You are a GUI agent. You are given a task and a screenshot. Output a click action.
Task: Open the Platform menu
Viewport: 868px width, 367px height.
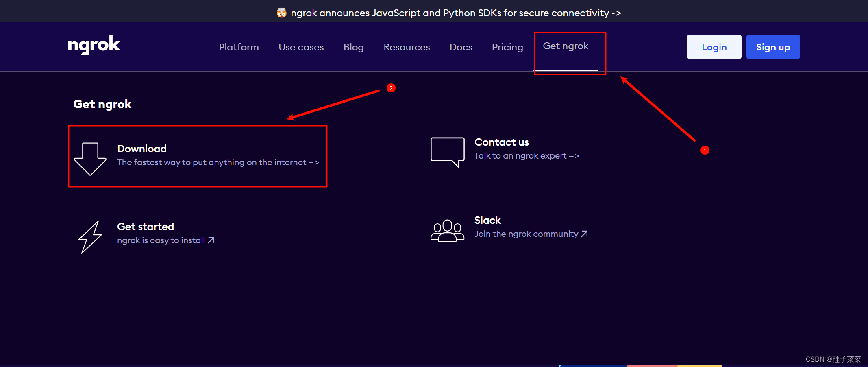pos(239,47)
